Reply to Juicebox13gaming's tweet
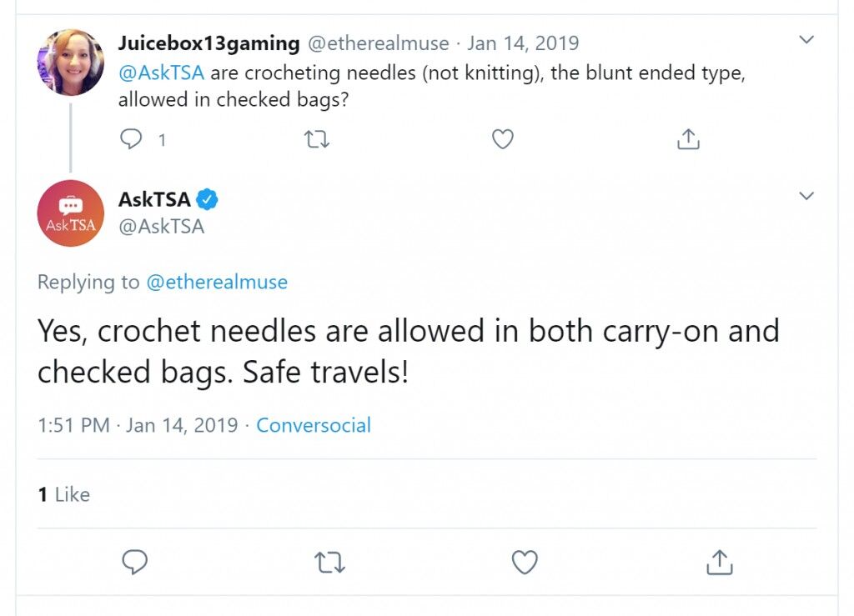This screenshot has width=854, height=616. point(131,139)
